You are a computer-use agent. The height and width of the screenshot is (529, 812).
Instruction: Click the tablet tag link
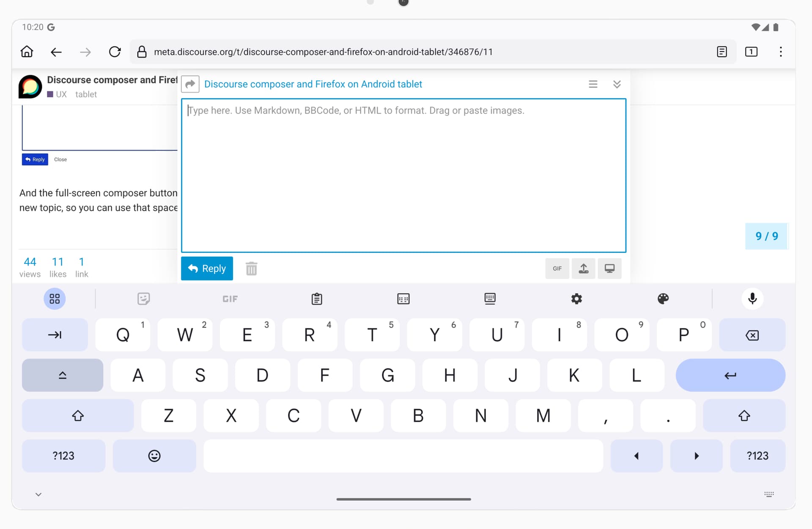click(86, 94)
